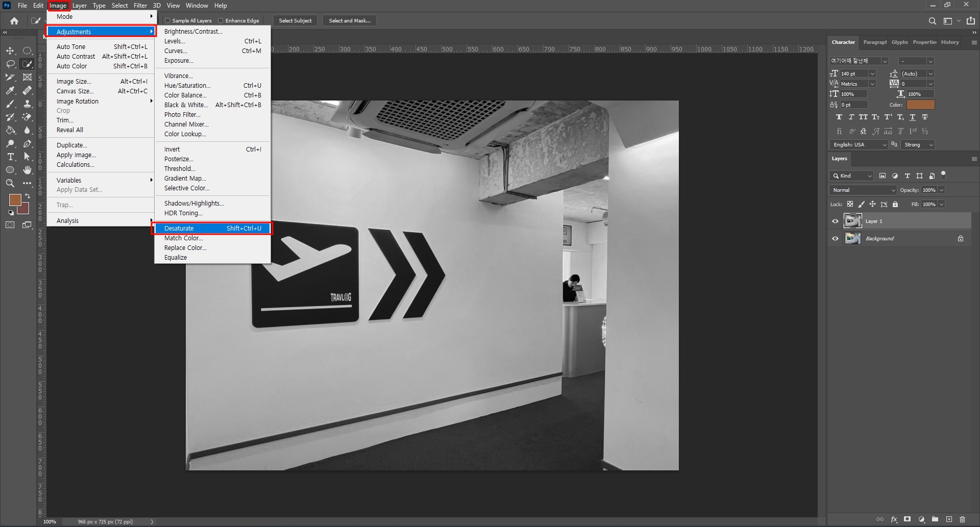The height and width of the screenshot is (527, 980).
Task: Select the Move tool
Action: click(10, 51)
